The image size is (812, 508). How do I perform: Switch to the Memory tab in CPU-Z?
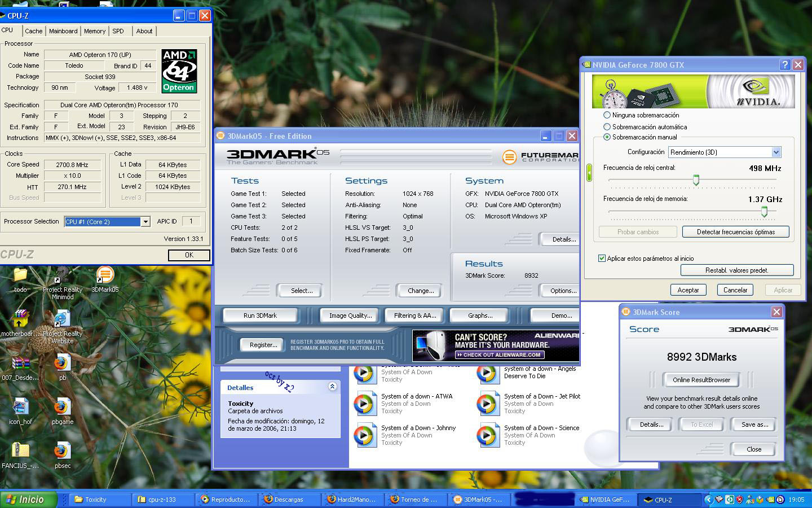pos(95,31)
